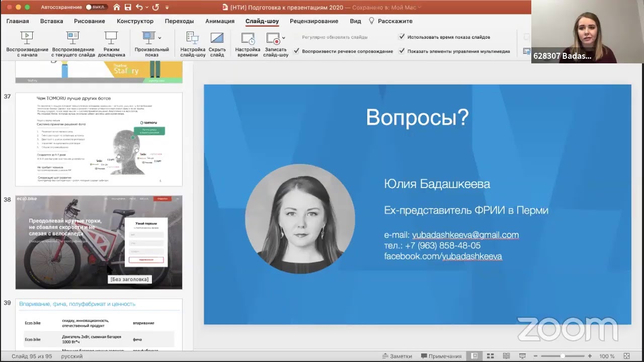Image resolution: width=644 pixels, height=362 pixels.
Task: Switch to the Вид tab
Action: pyautogui.click(x=355, y=21)
